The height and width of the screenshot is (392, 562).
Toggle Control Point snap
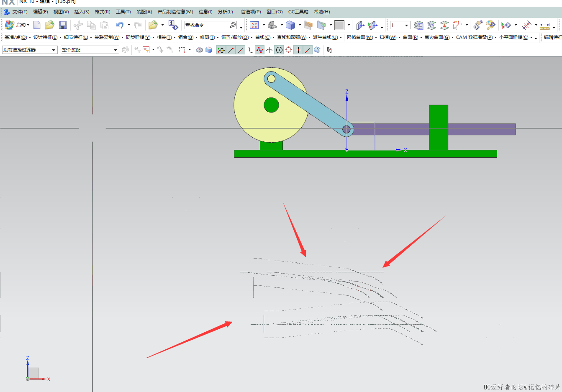(x=250, y=50)
